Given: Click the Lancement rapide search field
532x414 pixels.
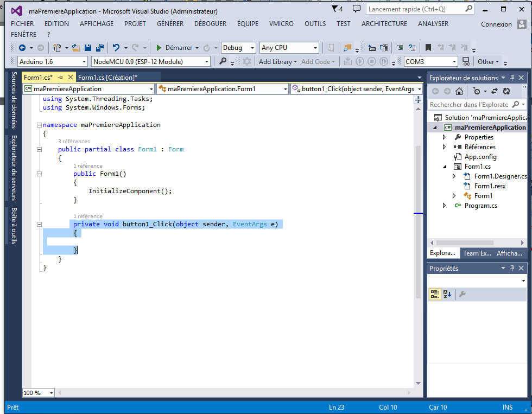Looking at the screenshot, I should pos(420,9).
